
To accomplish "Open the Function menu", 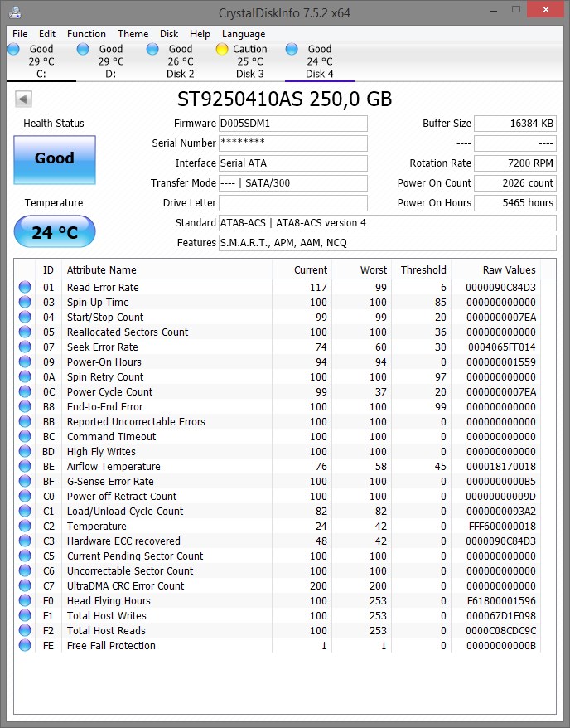I will click(86, 34).
